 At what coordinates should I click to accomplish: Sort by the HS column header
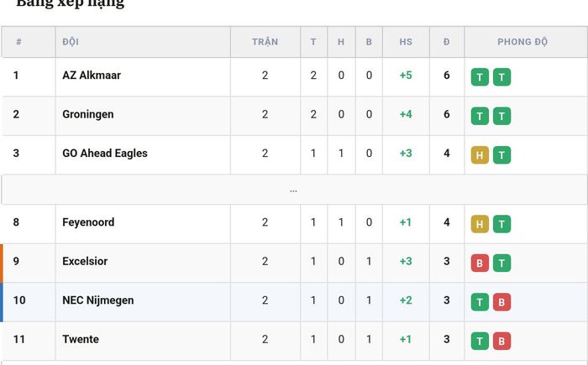coord(406,42)
